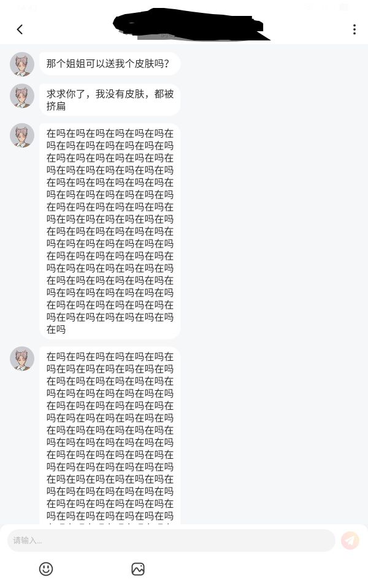This screenshot has width=368, height=588.
Task: Click the word 皮肤 in the first message
Action: (144, 64)
